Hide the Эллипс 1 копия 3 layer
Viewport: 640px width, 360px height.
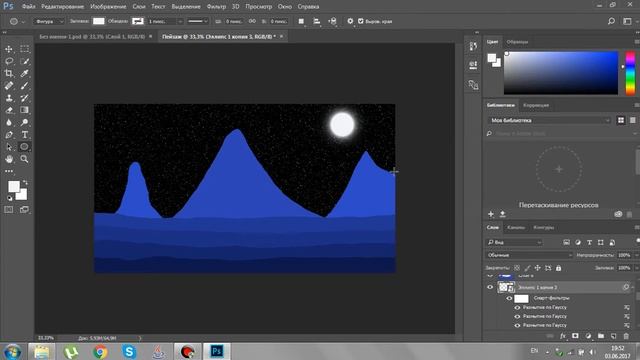490,287
